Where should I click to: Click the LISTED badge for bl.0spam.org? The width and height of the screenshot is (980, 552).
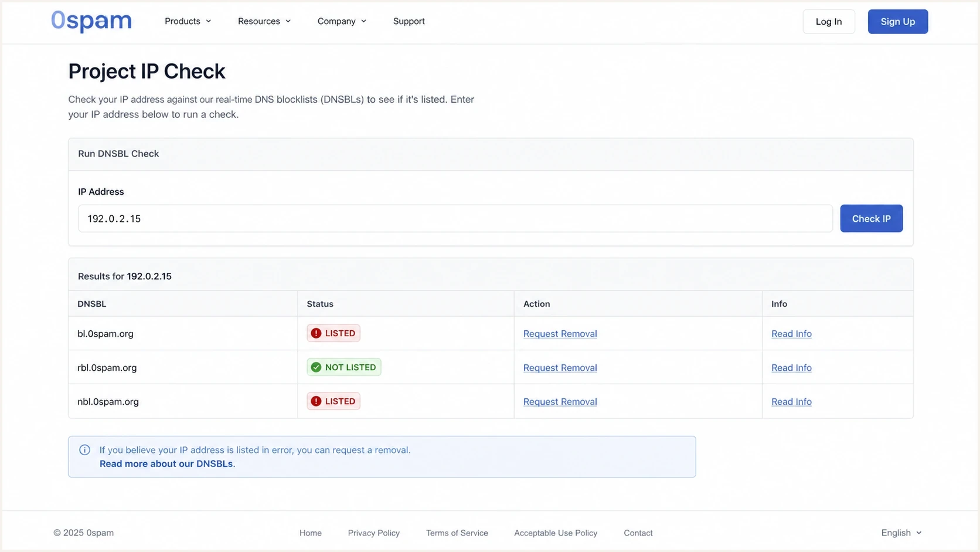click(x=333, y=333)
